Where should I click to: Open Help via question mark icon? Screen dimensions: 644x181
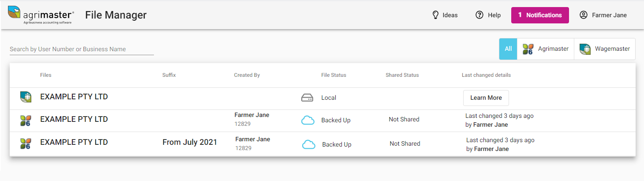[479, 15]
